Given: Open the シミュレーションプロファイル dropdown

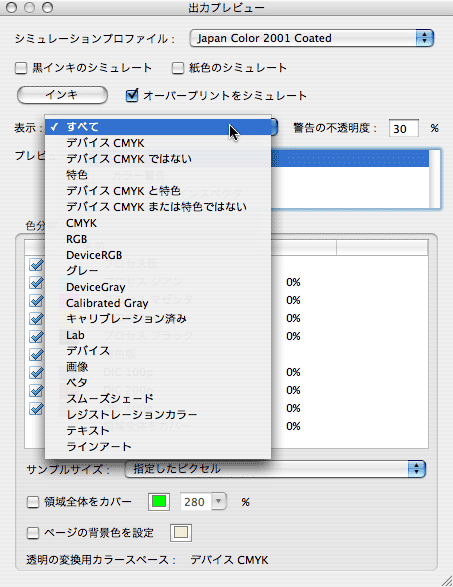Looking at the screenshot, I should 311,38.
